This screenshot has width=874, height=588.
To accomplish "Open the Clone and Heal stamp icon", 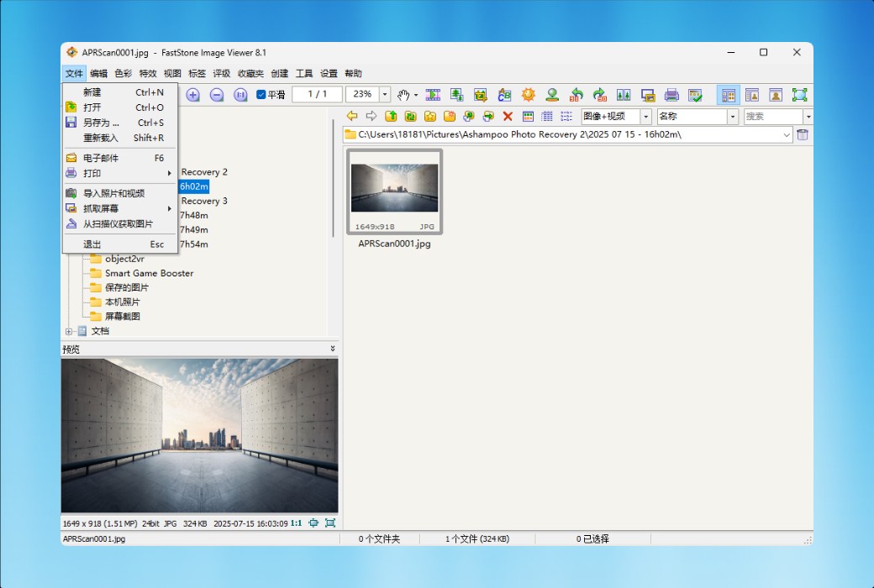I will (552, 95).
